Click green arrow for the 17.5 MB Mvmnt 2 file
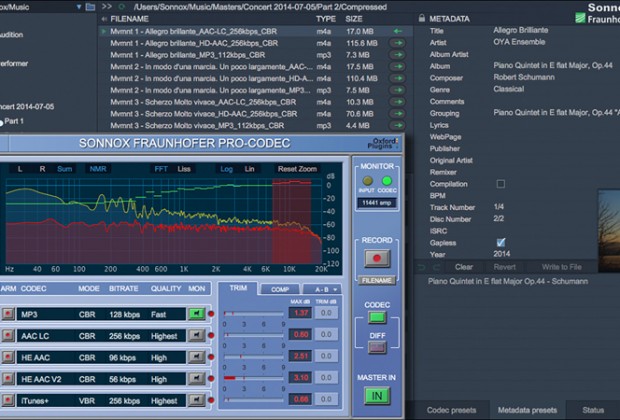 398,67
